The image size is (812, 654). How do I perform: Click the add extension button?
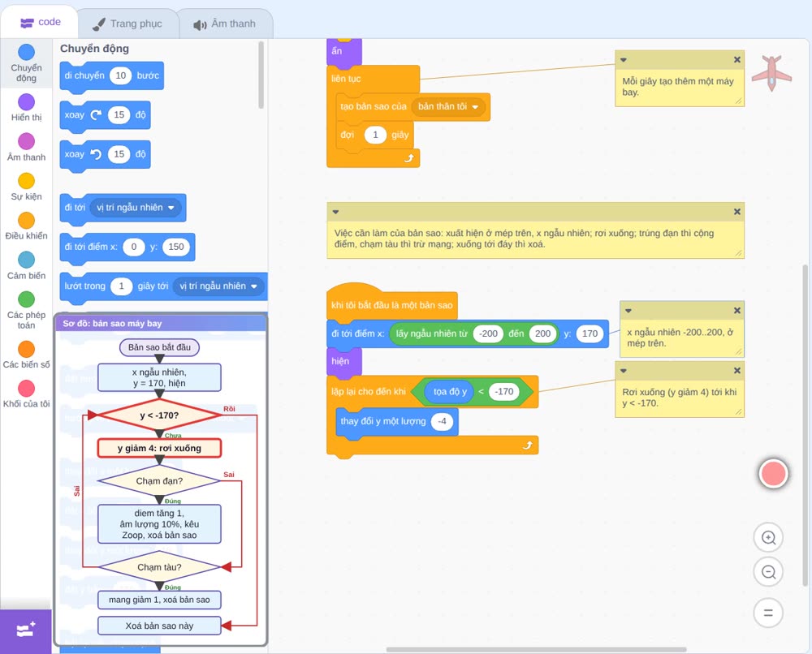click(26, 631)
